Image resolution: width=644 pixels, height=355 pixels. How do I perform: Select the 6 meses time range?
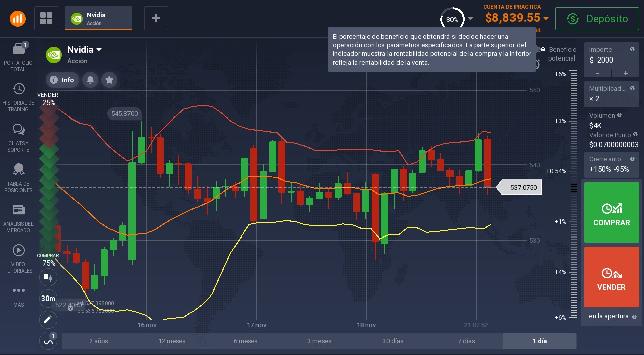[246, 341]
